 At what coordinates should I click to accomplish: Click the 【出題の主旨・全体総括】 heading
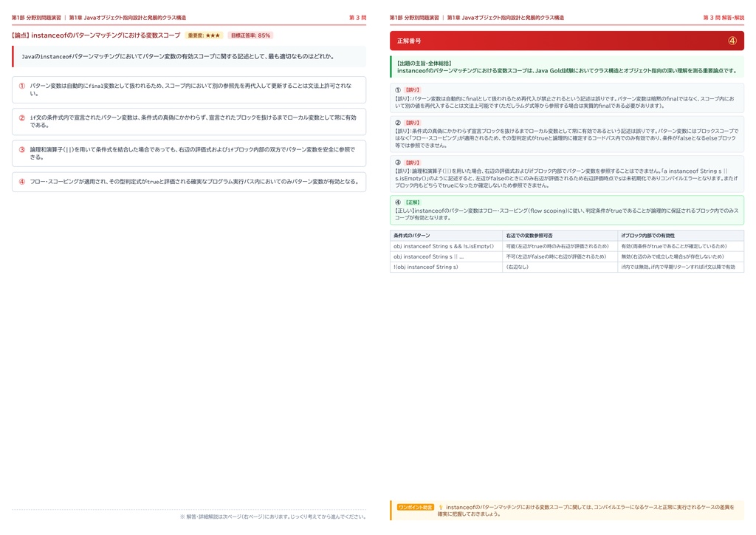coord(425,64)
